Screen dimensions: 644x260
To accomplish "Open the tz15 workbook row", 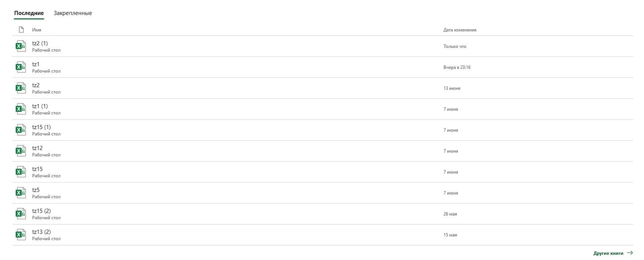I will (322, 172).
